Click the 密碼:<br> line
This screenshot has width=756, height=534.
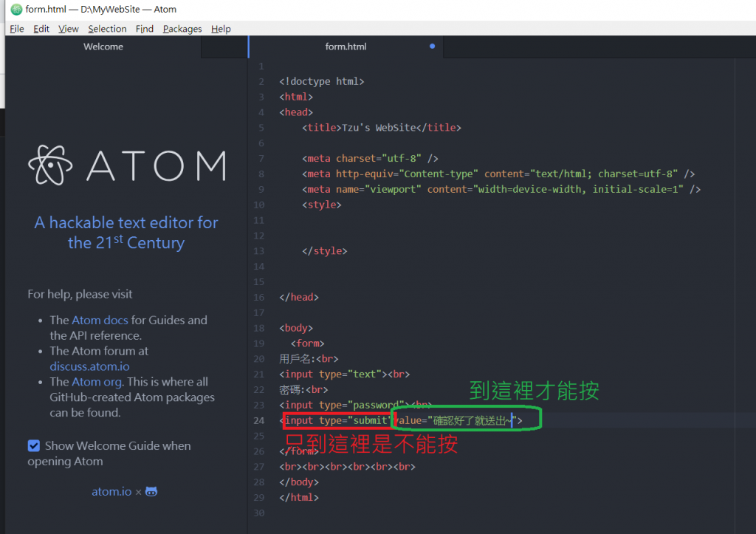303,390
